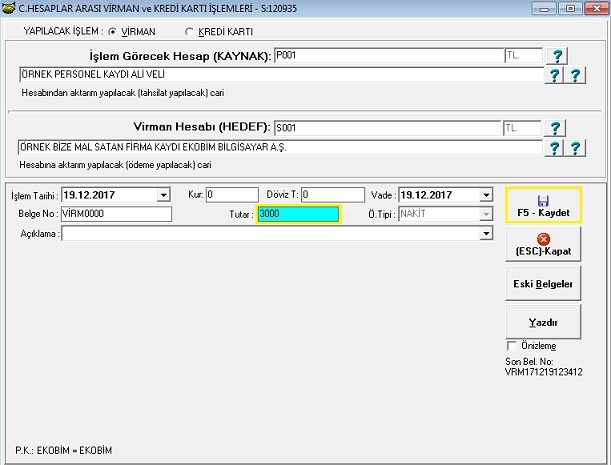Click the first question mark beside EKOBİM BİLGİSAYAR A.Ş. name field

click(x=553, y=148)
